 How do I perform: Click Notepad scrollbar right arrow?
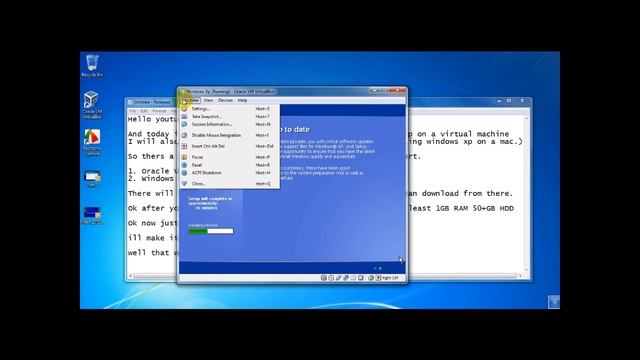pos(520,276)
